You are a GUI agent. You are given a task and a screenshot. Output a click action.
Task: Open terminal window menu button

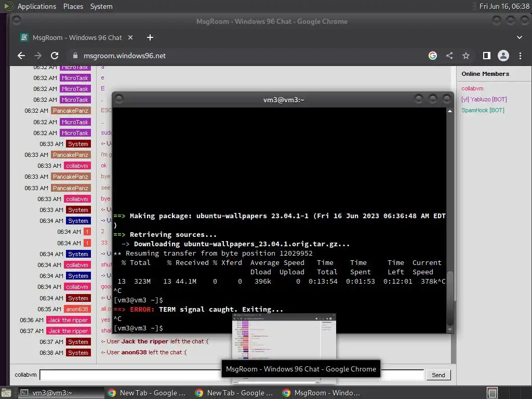119,99
